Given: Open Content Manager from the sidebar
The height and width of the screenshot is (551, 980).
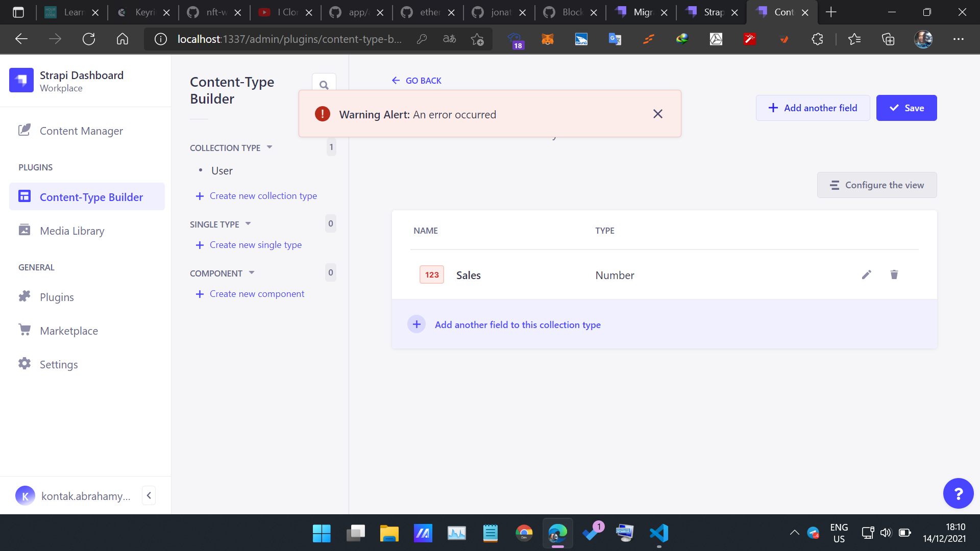Looking at the screenshot, I should pos(81,131).
